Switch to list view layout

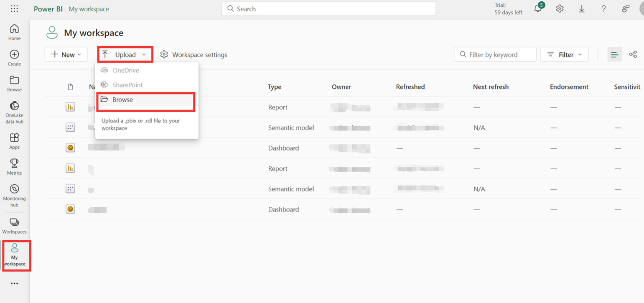pyautogui.click(x=614, y=55)
